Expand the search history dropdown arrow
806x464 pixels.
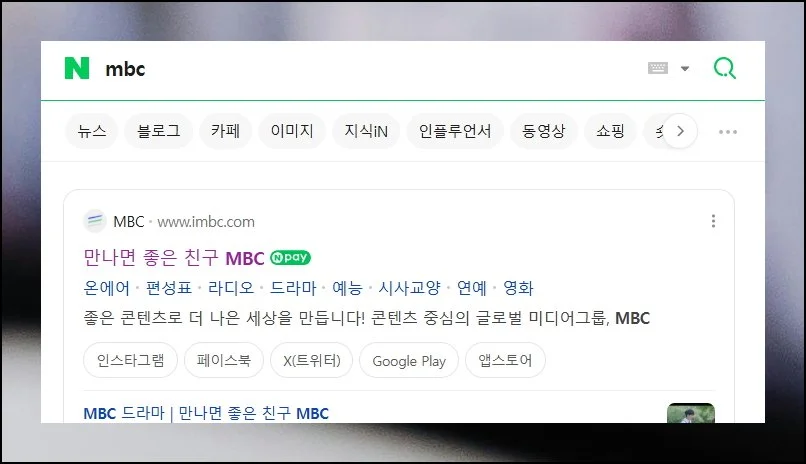click(685, 68)
